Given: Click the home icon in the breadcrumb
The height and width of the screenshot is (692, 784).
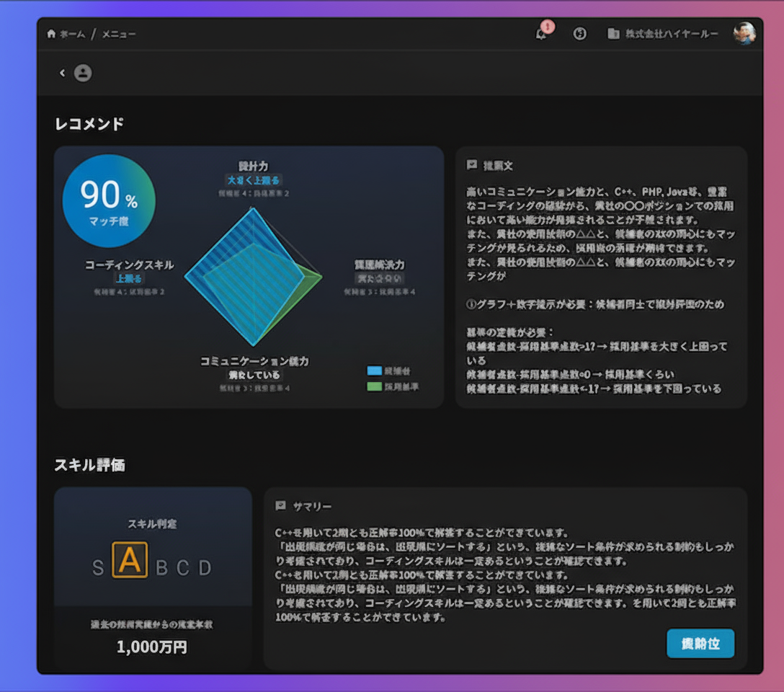Looking at the screenshot, I should 51,34.
